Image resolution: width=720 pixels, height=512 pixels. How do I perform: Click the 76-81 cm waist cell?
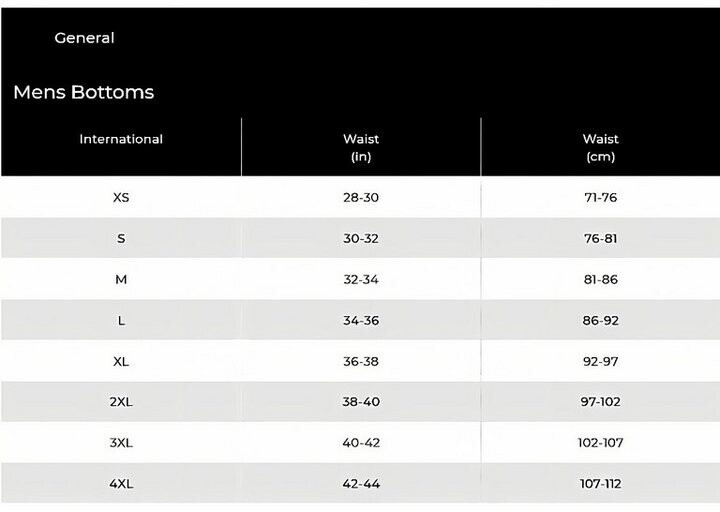(x=601, y=239)
